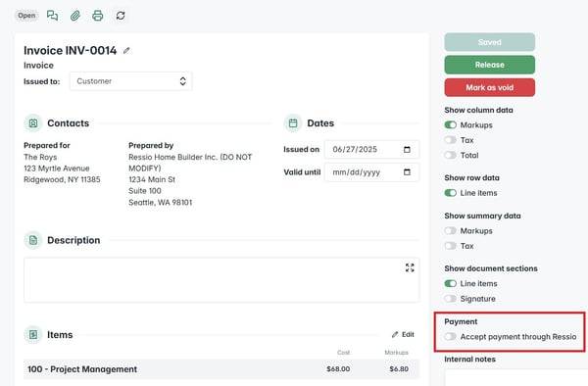This screenshot has height=386, width=588.
Task: Open calendar picker for Valid until
Action: 407,172
